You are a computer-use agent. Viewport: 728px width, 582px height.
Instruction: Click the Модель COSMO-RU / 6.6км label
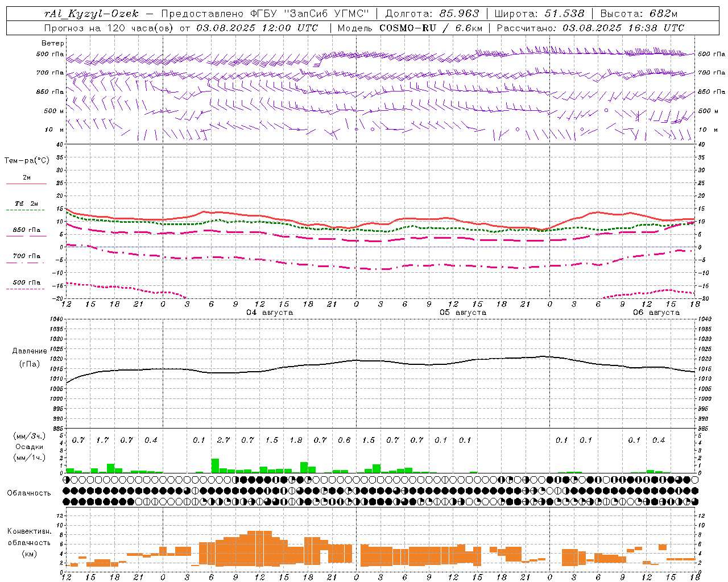tap(410, 28)
